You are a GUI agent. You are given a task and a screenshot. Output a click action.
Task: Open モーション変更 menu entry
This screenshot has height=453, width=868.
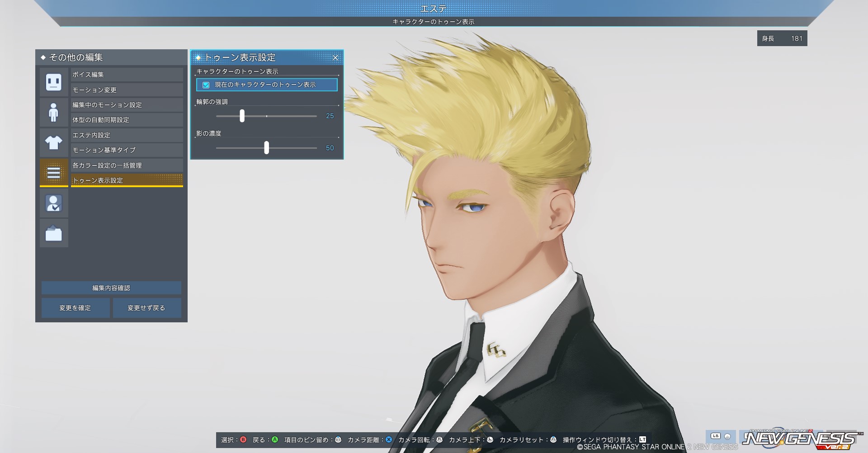coord(127,90)
